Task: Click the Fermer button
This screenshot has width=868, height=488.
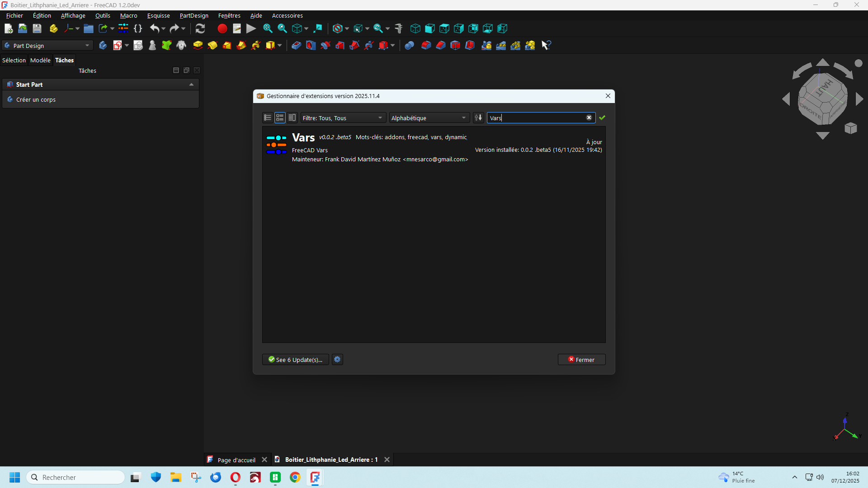Action: [581, 359]
